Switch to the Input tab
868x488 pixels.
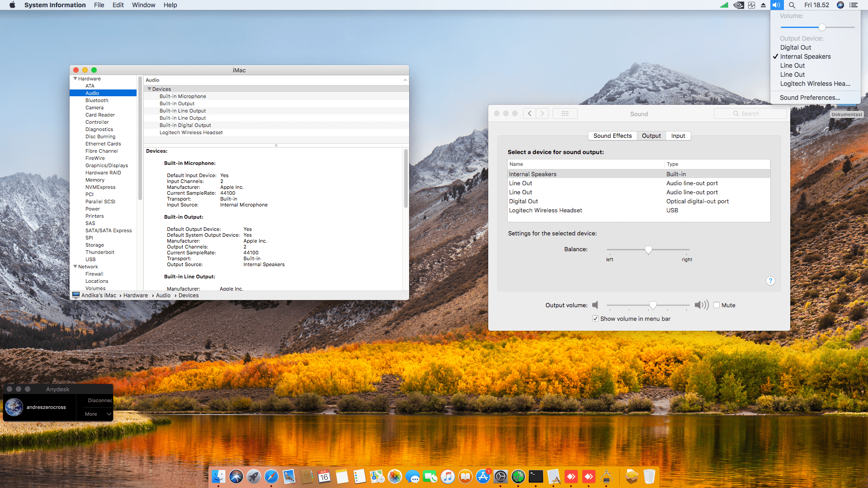coord(678,136)
